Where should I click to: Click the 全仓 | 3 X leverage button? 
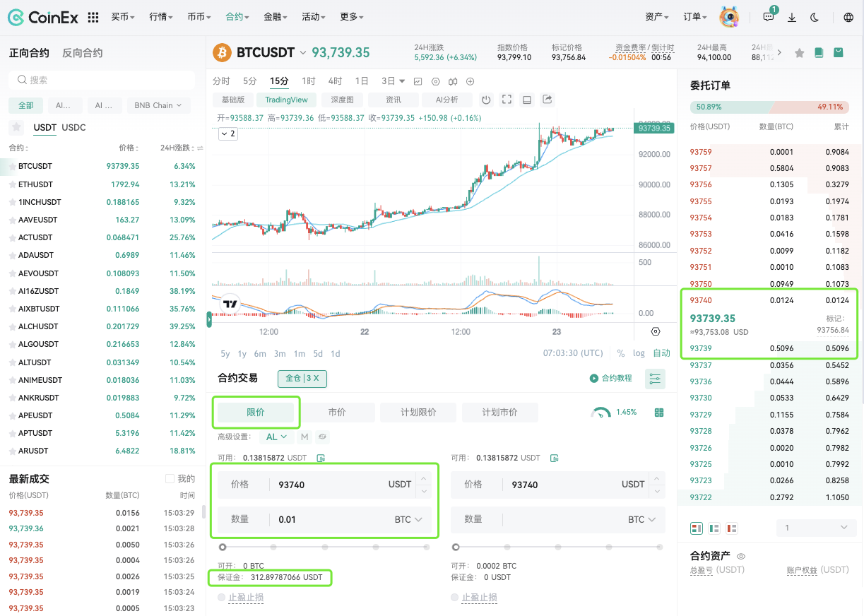pyautogui.click(x=302, y=379)
